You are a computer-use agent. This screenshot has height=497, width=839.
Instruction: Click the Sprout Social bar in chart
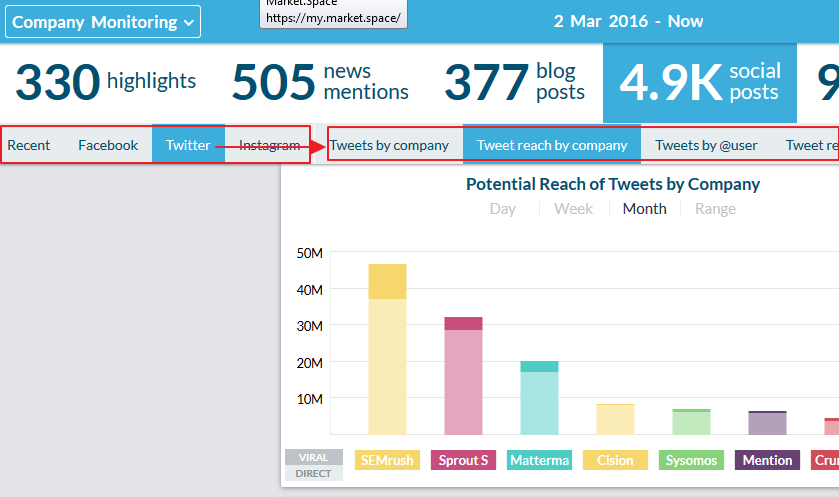tap(463, 376)
